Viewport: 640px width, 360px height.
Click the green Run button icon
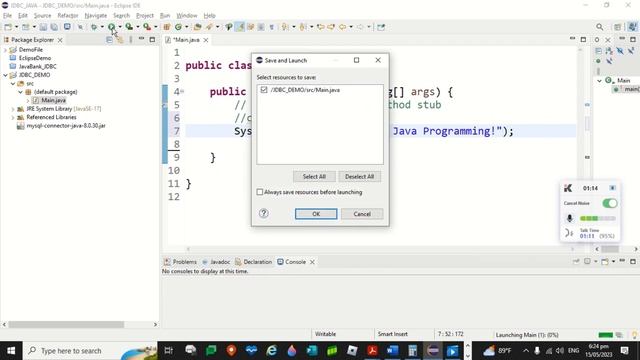(x=111, y=27)
